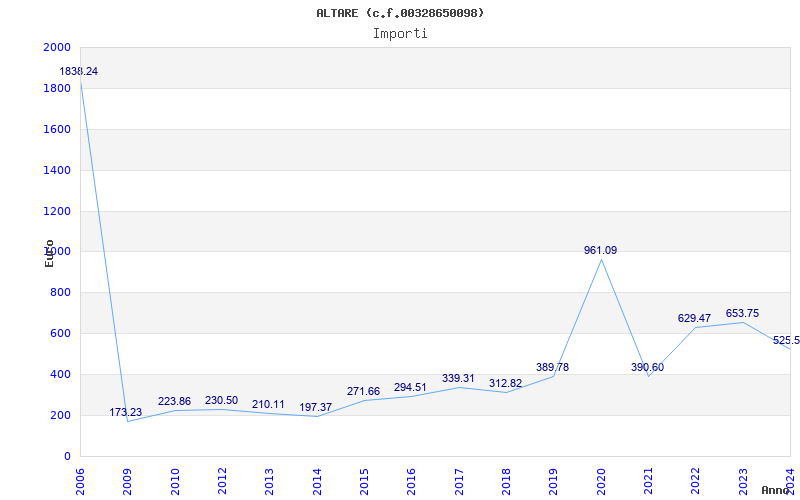Click the 2010 x-axis year label
This screenshot has width=800, height=500.
point(175,480)
